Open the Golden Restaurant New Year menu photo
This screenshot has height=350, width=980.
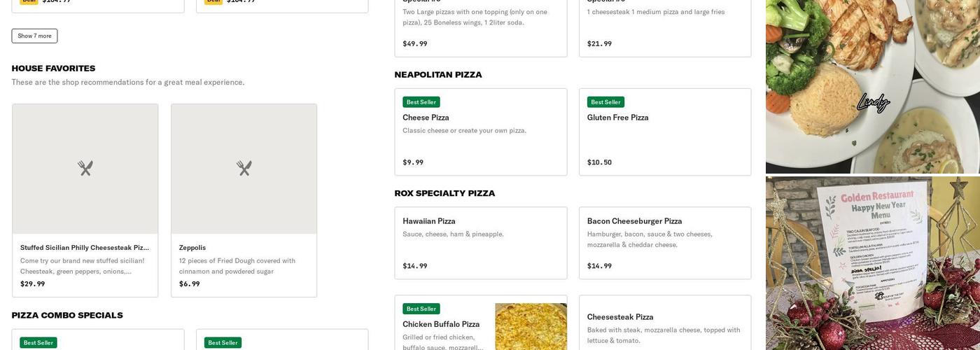(872, 263)
